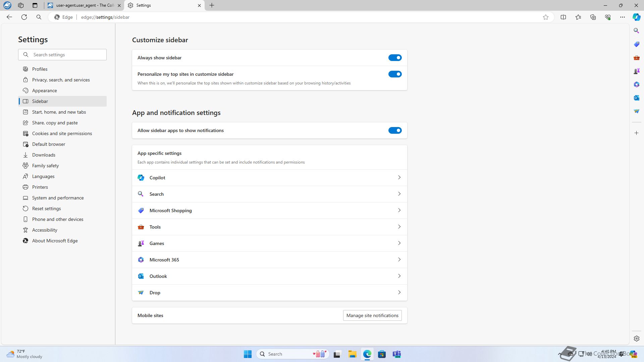Expand Outlook app settings row
This screenshot has width=644, height=362.
pyautogui.click(x=269, y=276)
